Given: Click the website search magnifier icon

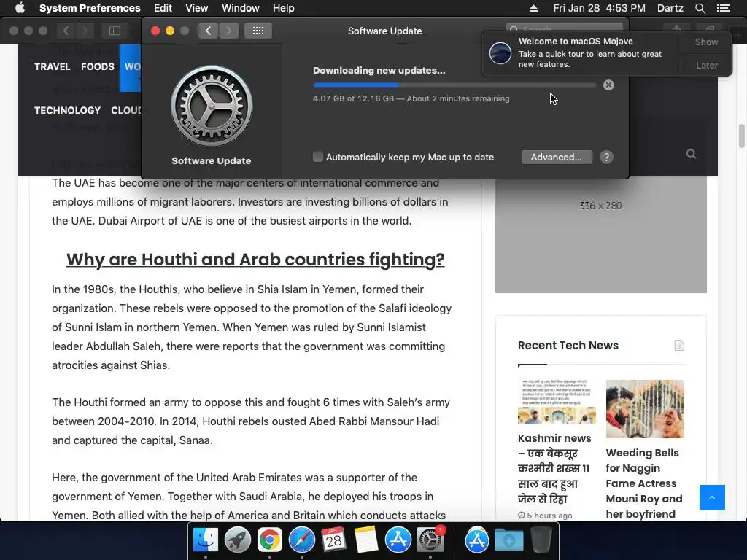Looking at the screenshot, I should point(691,154).
